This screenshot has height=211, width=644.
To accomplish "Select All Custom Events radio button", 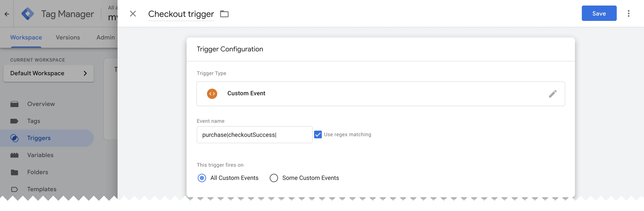I will [201, 178].
